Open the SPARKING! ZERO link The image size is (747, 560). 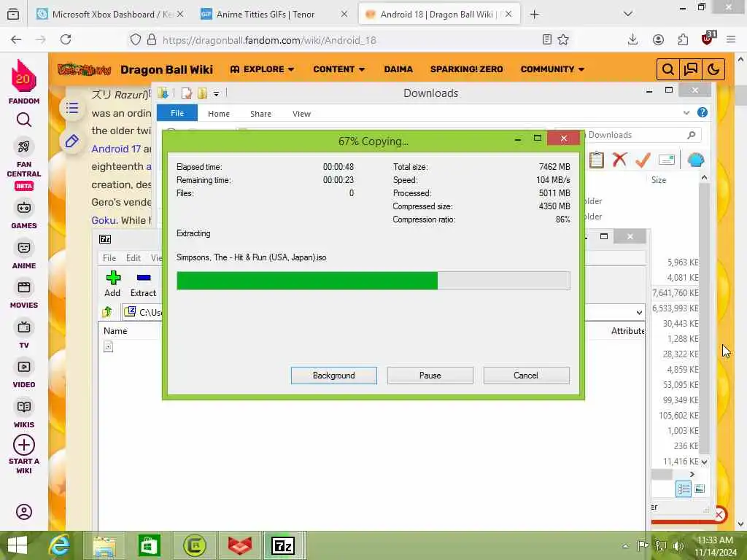pyautogui.click(x=466, y=69)
